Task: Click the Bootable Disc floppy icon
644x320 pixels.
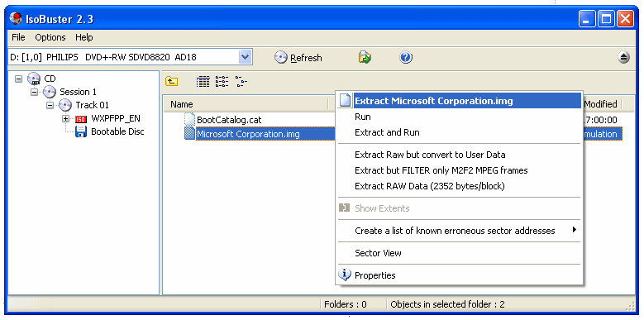Action: coord(81,131)
